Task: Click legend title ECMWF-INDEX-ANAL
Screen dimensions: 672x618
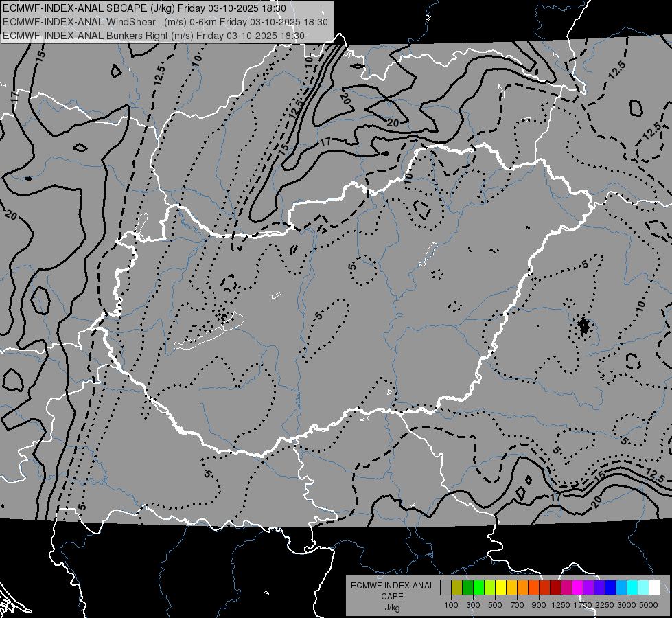Action: 392,586
